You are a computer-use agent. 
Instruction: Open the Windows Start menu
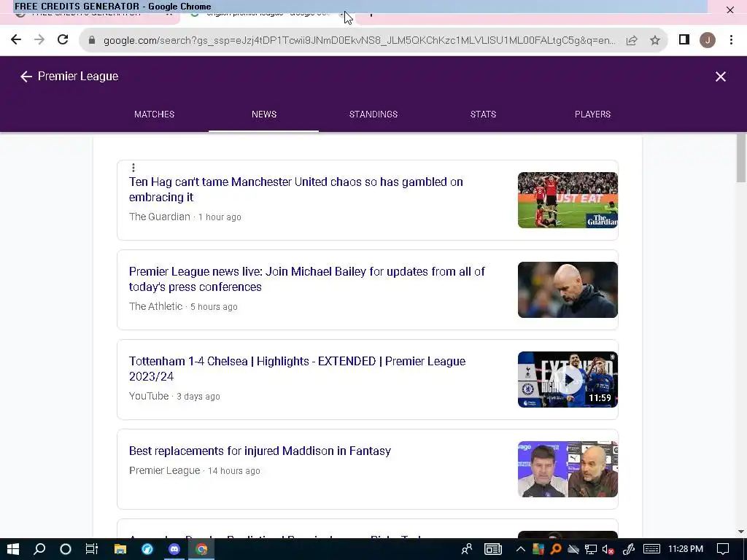(x=13, y=549)
